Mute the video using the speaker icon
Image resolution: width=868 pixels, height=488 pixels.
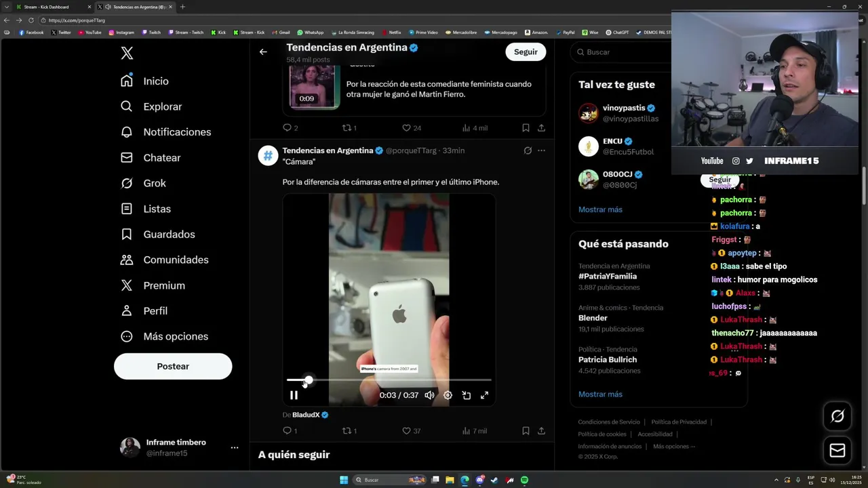[x=429, y=395]
